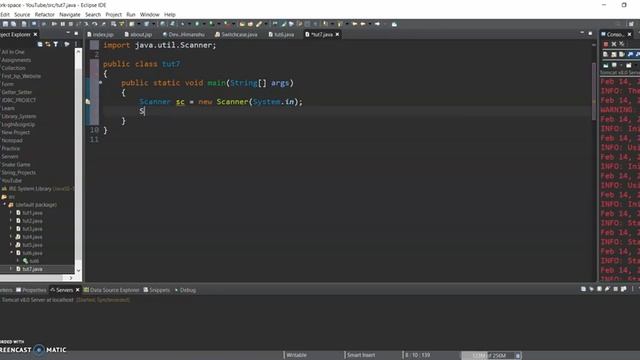Minimize the Project Explorer view
The width and height of the screenshot is (640, 360).
(x=68, y=33)
